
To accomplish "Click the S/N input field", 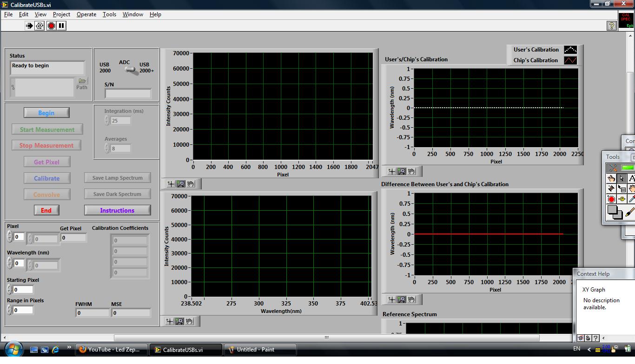I will (128, 93).
